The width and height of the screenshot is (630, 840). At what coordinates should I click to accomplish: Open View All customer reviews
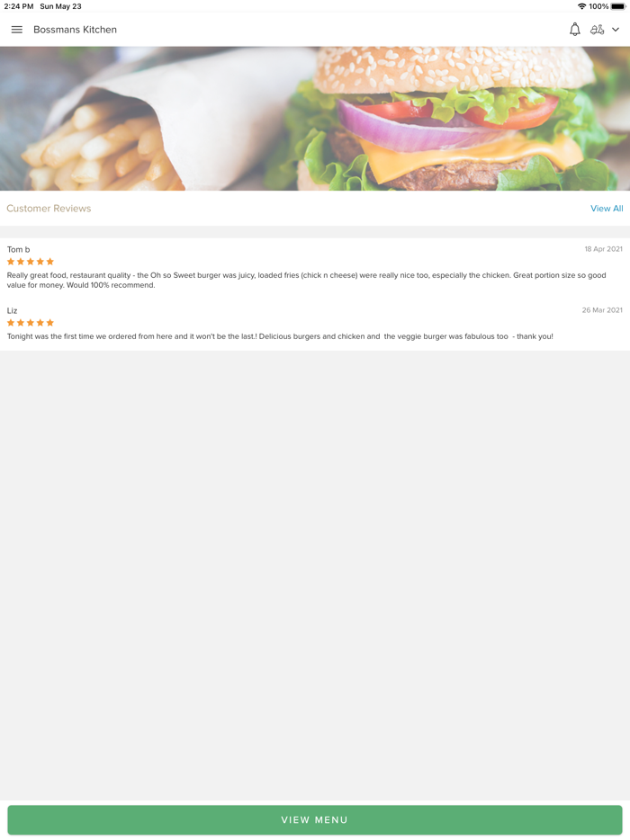pyautogui.click(x=607, y=209)
